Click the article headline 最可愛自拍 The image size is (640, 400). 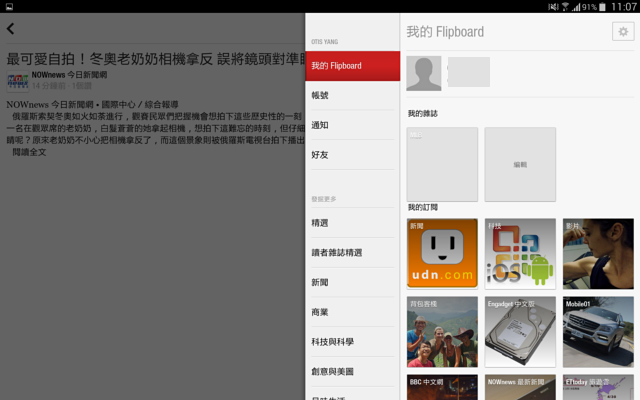(156, 59)
